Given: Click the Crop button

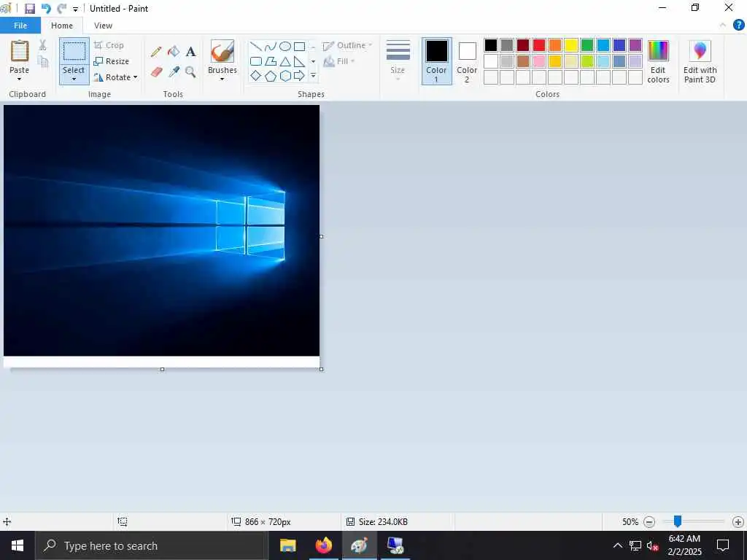Looking at the screenshot, I should (109, 45).
